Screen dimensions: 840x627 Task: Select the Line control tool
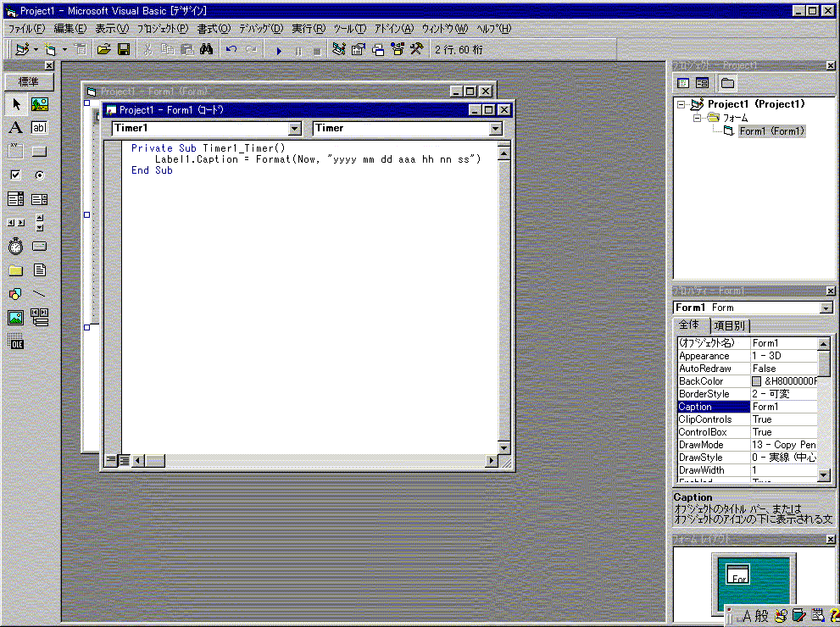(40, 293)
